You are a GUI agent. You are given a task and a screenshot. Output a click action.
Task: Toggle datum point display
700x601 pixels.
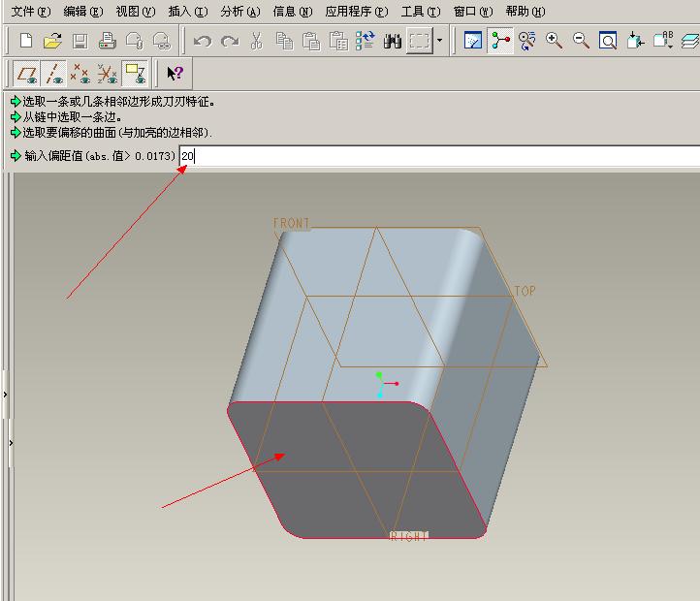pyautogui.click(x=80, y=74)
